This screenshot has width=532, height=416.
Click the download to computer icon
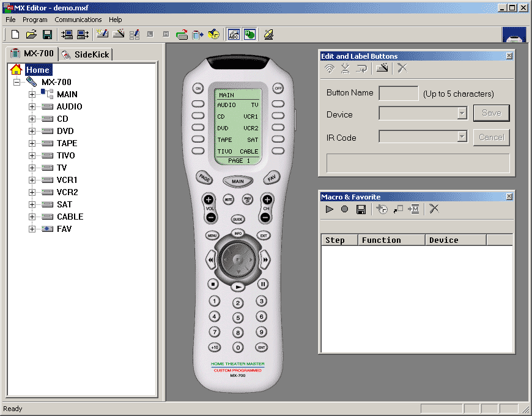click(x=67, y=34)
